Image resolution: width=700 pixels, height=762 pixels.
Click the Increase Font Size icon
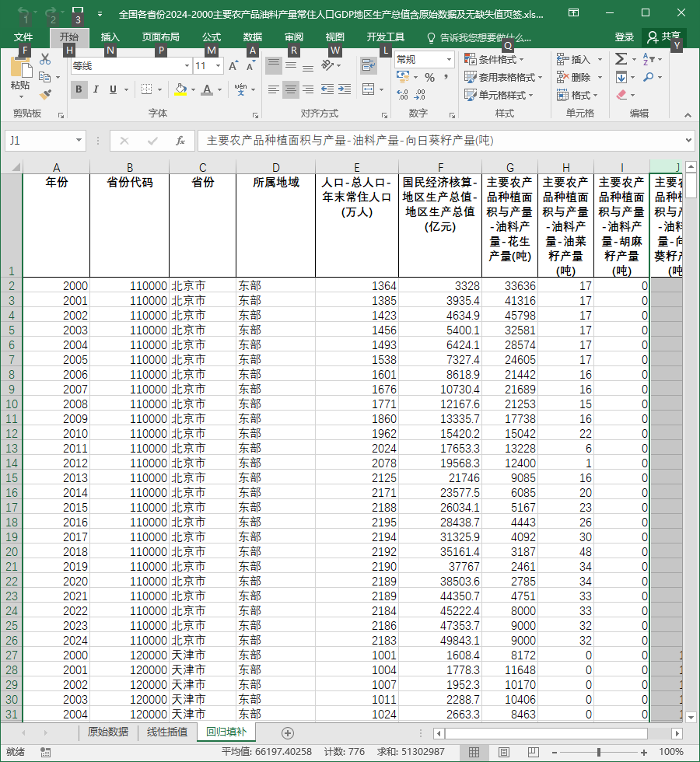point(233,65)
